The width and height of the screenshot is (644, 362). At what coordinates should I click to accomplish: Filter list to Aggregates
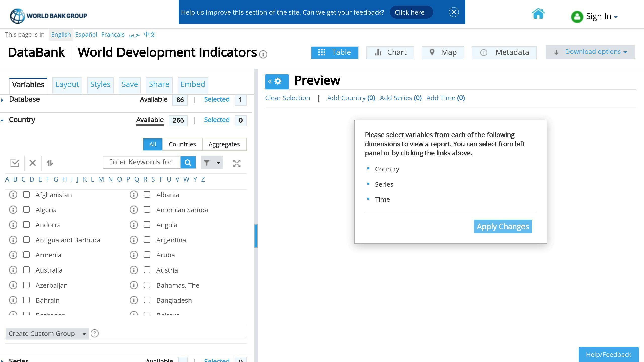[224, 144]
